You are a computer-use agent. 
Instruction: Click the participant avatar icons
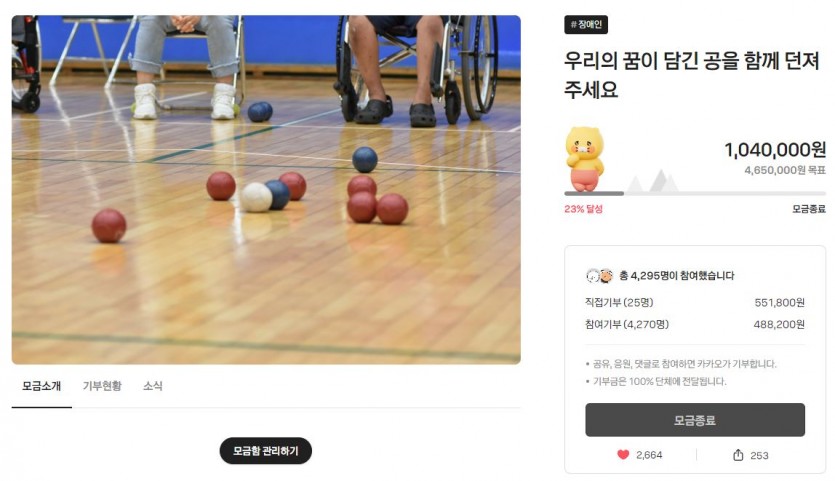tap(599, 275)
